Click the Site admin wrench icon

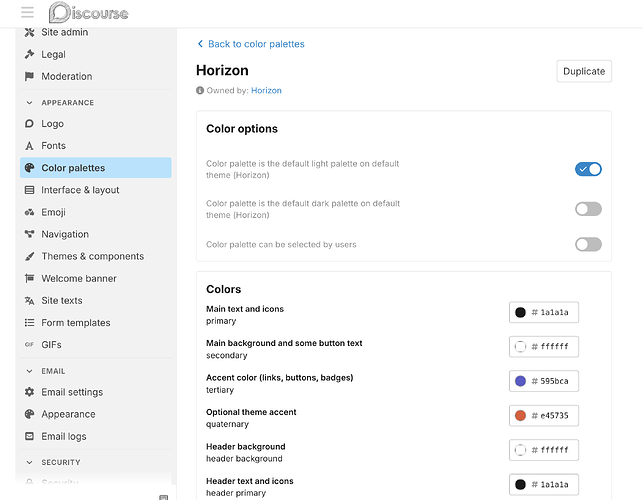tap(29, 32)
